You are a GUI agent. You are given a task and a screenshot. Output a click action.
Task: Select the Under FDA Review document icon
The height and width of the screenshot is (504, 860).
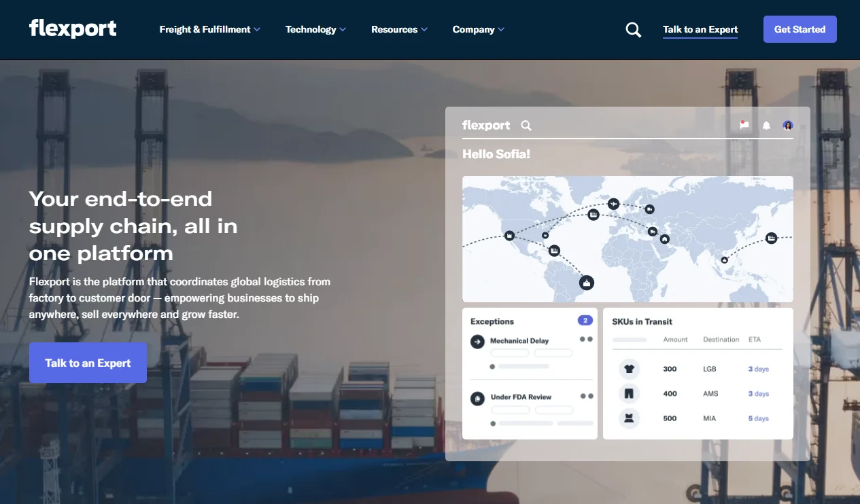pos(477,398)
